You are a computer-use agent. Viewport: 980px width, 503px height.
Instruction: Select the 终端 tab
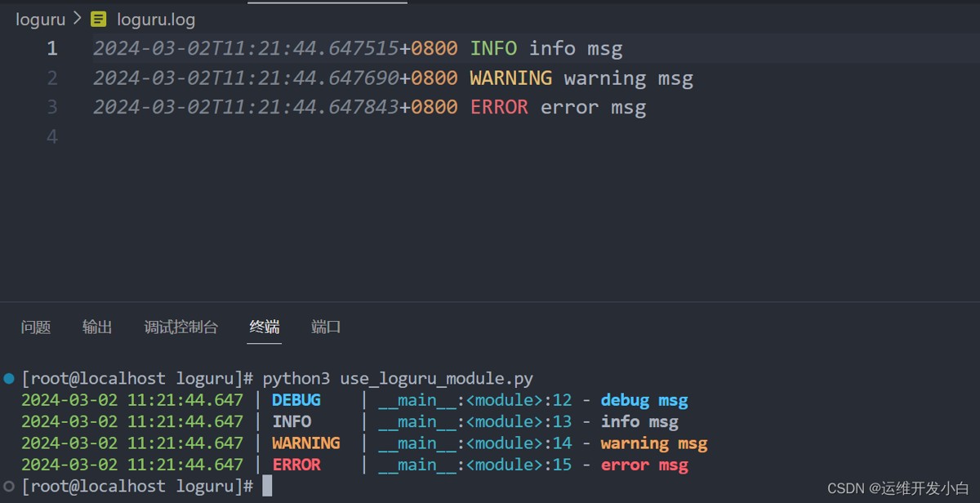[x=265, y=327]
